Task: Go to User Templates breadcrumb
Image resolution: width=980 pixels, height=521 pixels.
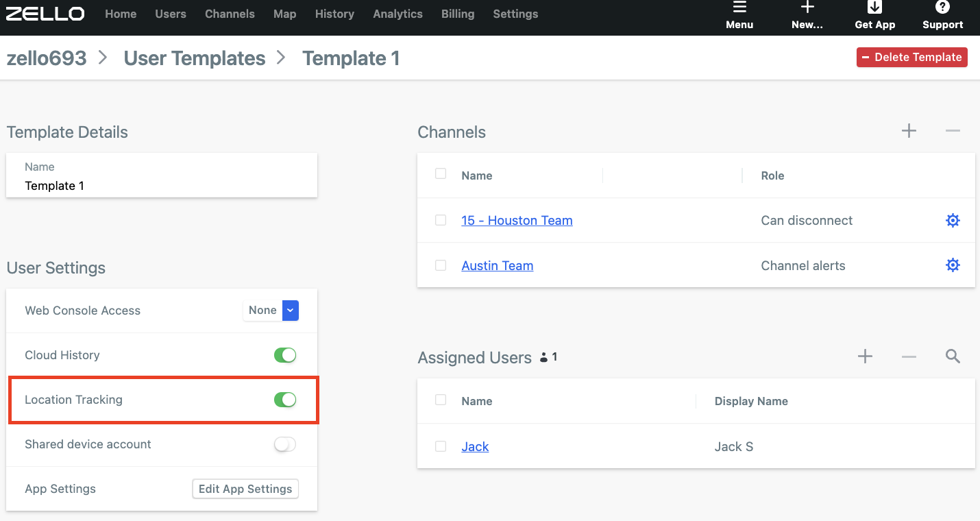Action: [195, 58]
